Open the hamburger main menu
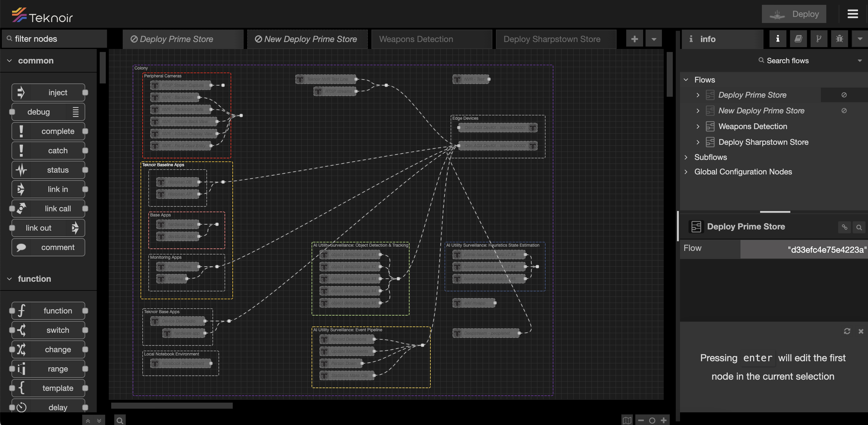 853,14
